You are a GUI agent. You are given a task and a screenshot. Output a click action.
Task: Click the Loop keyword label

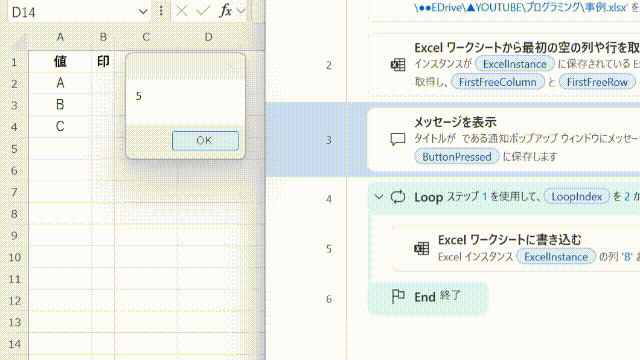[x=429, y=198]
